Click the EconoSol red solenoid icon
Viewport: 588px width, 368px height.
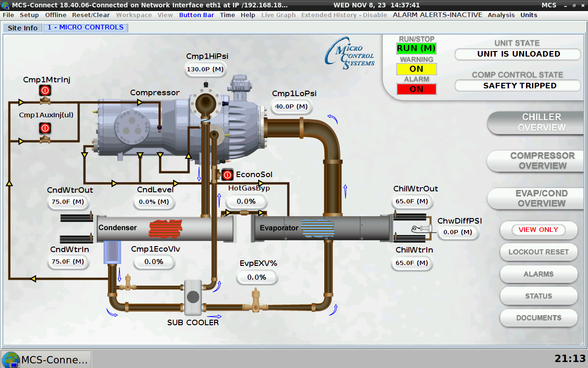227,175
